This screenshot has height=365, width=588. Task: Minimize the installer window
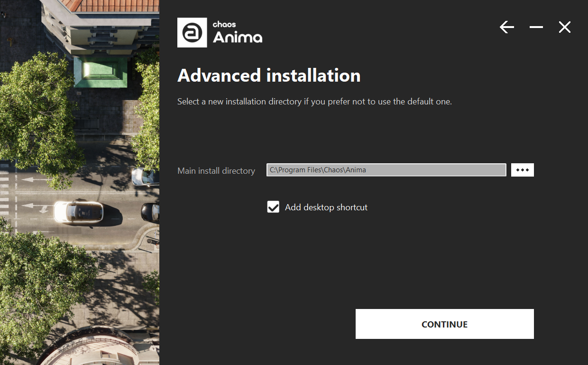[x=536, y=28]
